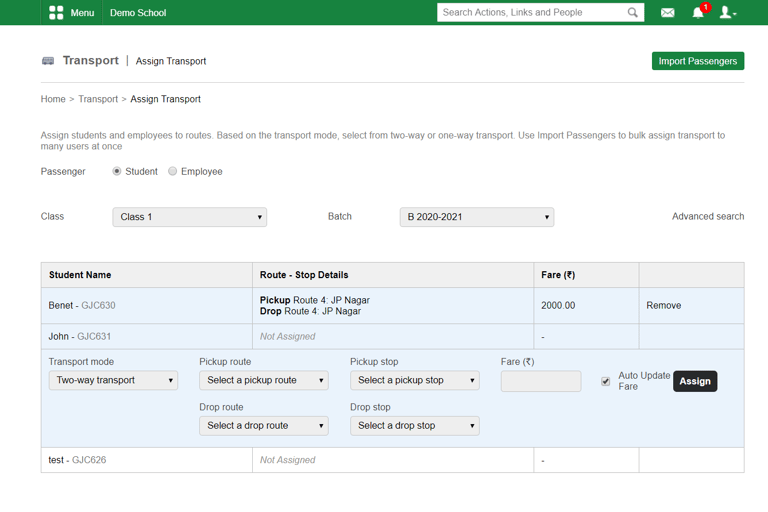
Task: Select the Employee passenger radio button
Action: 173,172
